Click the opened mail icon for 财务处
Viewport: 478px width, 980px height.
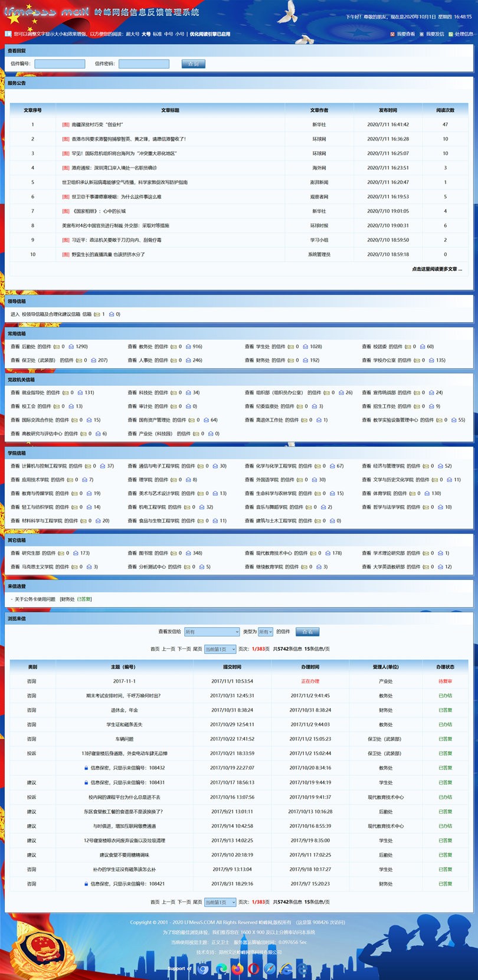[306, 360]
